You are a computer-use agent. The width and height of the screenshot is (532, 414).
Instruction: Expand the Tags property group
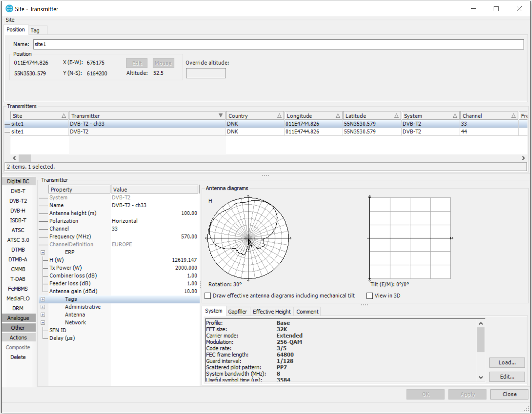click(x=43, y=299)
